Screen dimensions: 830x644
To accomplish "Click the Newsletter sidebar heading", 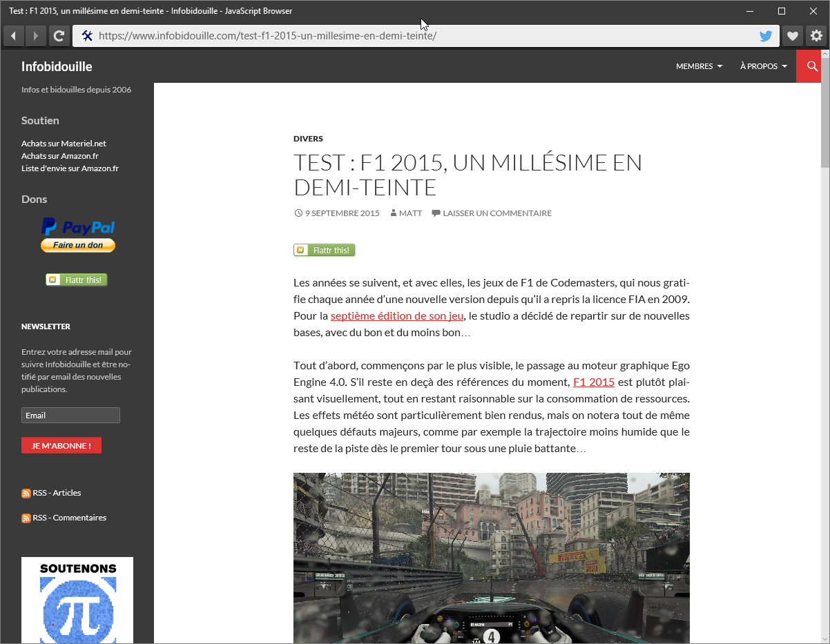I will (46, 326).
